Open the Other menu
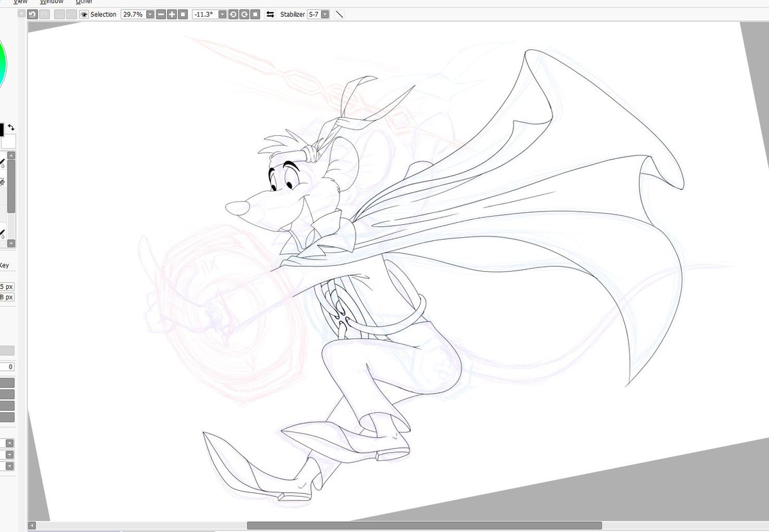The height and width of the screenshot is (532, 769). pyautogui.click(x=84, y=2)
